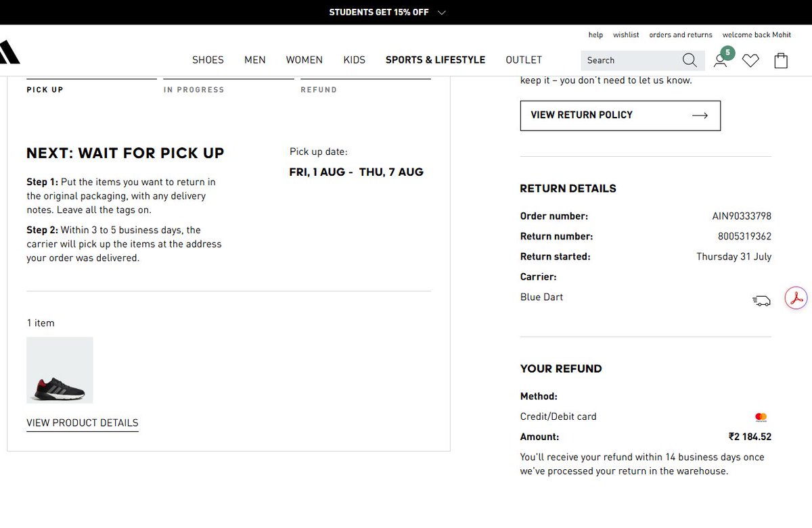The image size is (812, 528).
Task: Click the loyalty points badge showing 5
Action: pyautogui.click(x=727, y=52)
